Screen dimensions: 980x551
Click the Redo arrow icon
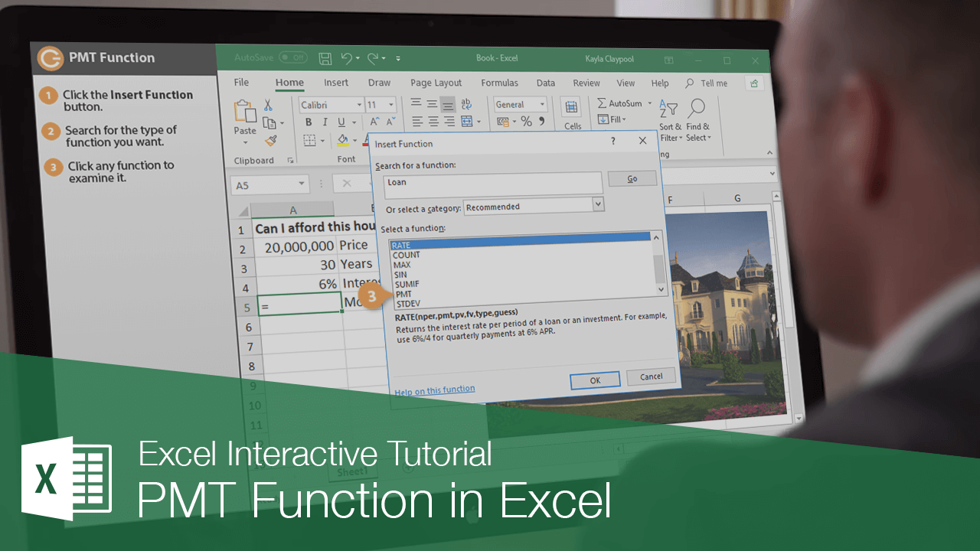(373, 58)
